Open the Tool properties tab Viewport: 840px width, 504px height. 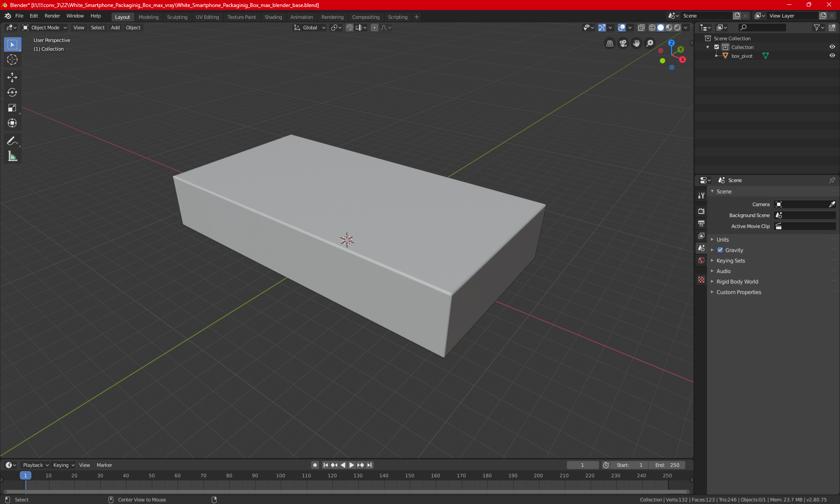[701, 196]
